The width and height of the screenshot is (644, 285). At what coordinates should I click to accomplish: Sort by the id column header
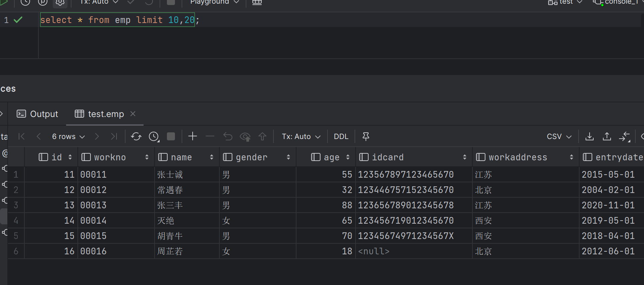(51, 157)
